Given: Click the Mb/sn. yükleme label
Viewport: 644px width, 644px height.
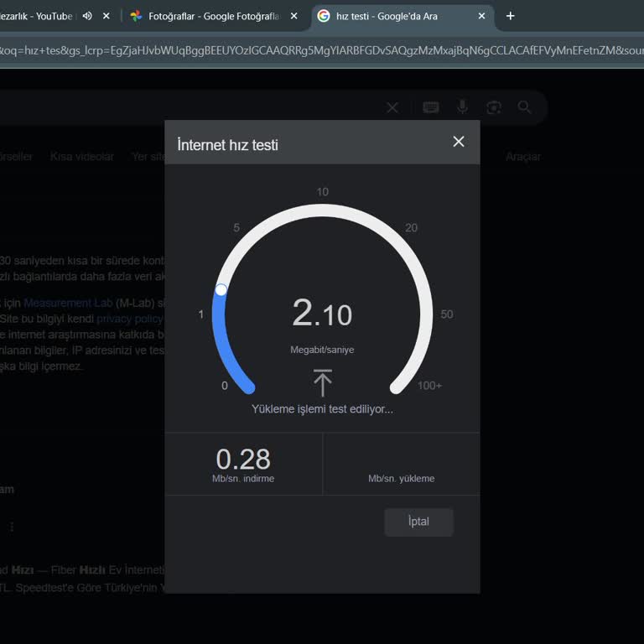Looking at the screenshot, I should (402, 479).
